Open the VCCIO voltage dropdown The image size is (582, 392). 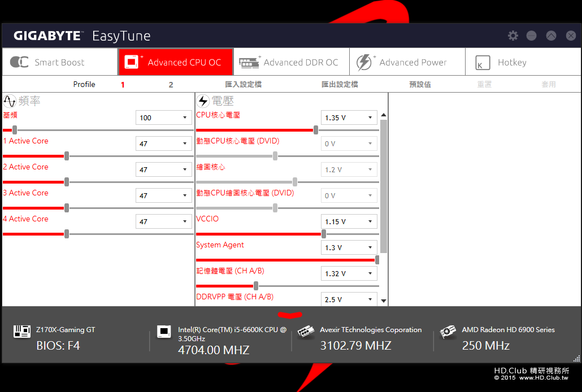[x=349, y=221]
